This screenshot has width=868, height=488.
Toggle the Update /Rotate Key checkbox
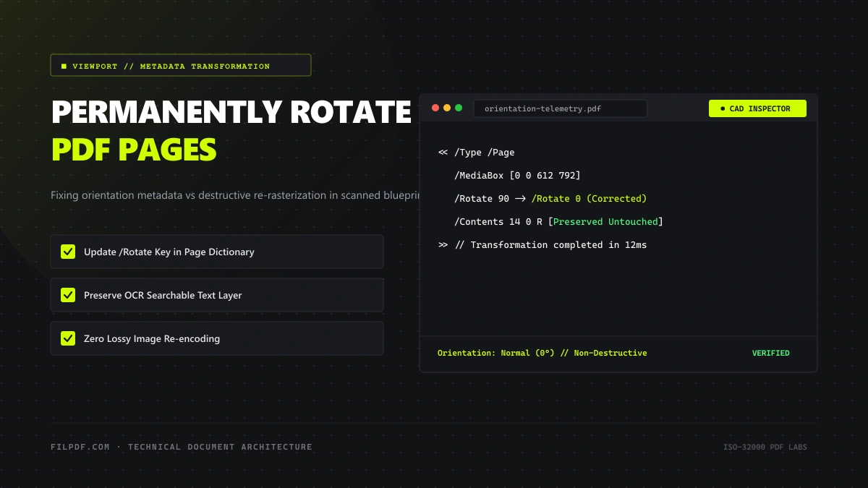point(68,252)
